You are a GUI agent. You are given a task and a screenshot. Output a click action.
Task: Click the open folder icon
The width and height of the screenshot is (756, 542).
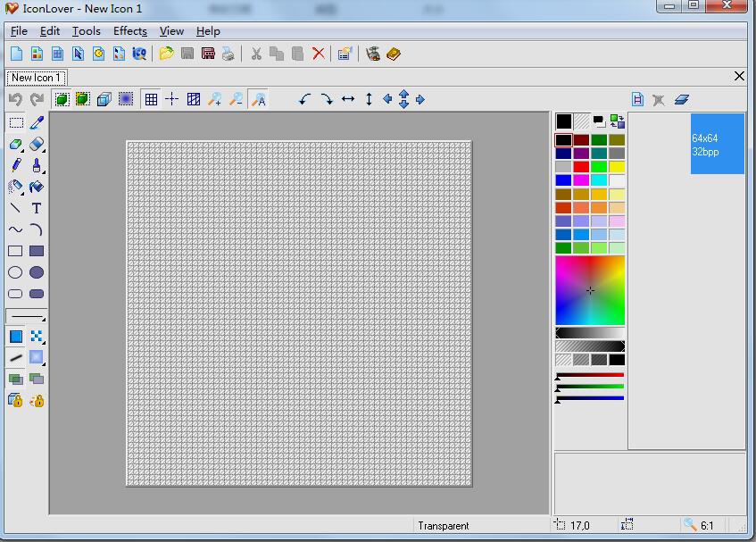pyautogui.click(x=166, y=54)
